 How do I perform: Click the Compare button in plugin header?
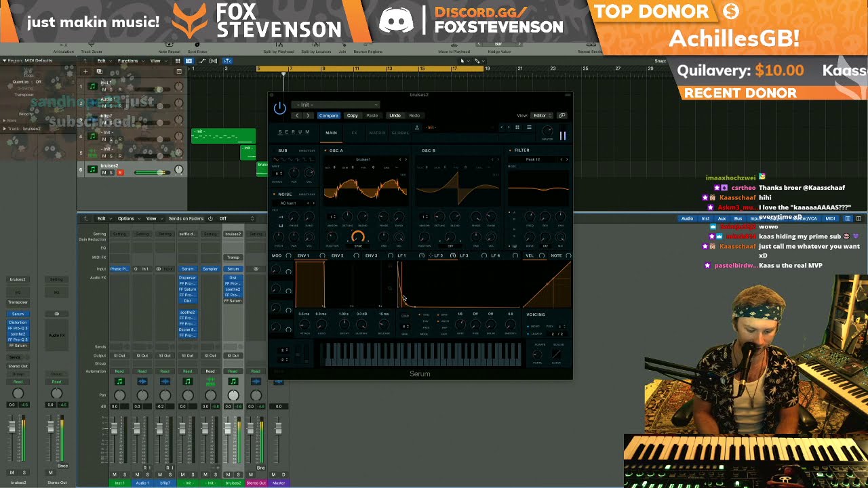tap(328, 115)
